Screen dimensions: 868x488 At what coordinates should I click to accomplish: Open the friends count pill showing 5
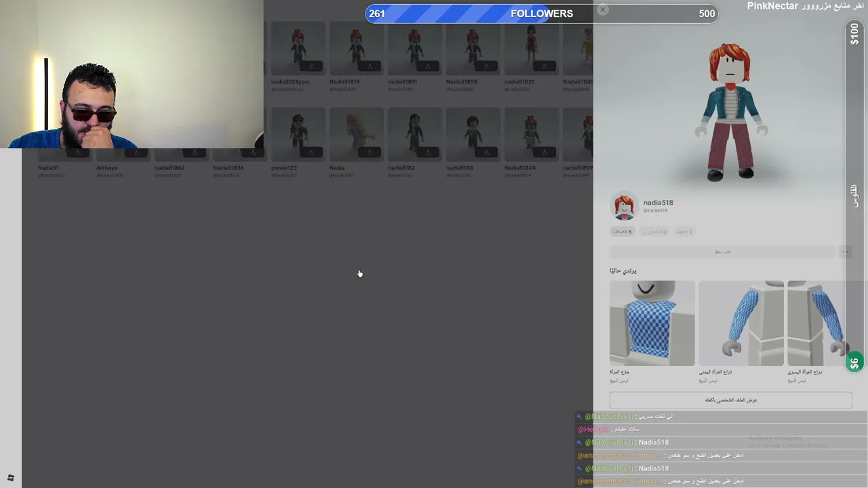[x=623, y=232]
